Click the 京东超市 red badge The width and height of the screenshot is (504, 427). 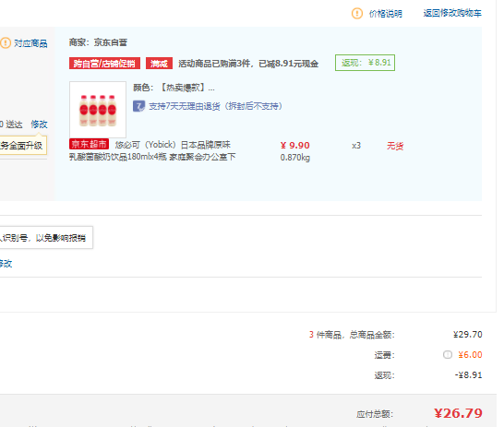pyautogui.click(x=89, y=144)
